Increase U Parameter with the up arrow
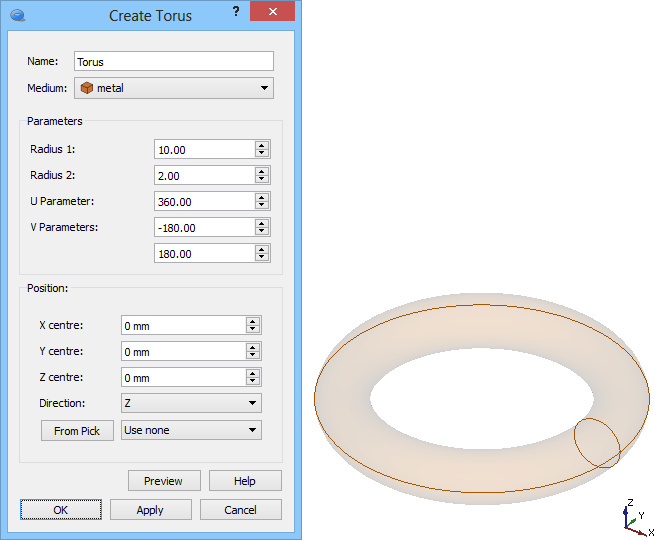The height and width of the screenshot is (540, 654). pos(262,198)
